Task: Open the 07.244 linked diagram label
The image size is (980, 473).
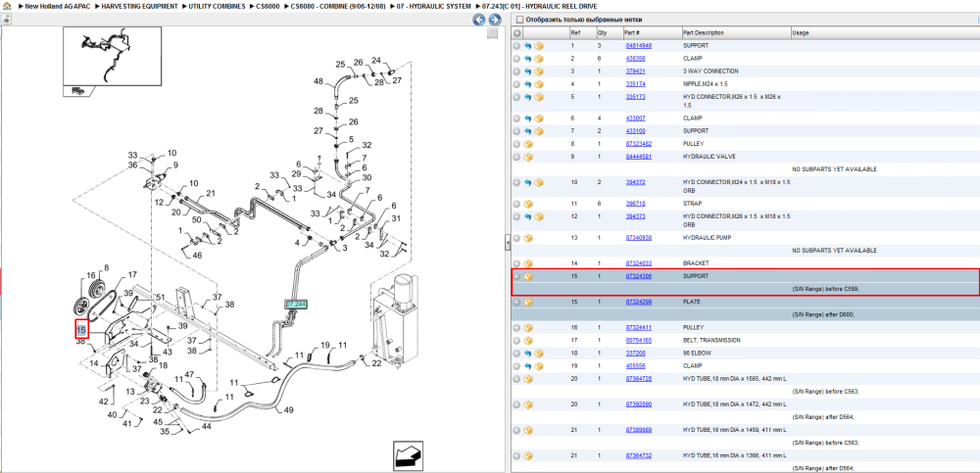Action: click(x=298, y=305)
